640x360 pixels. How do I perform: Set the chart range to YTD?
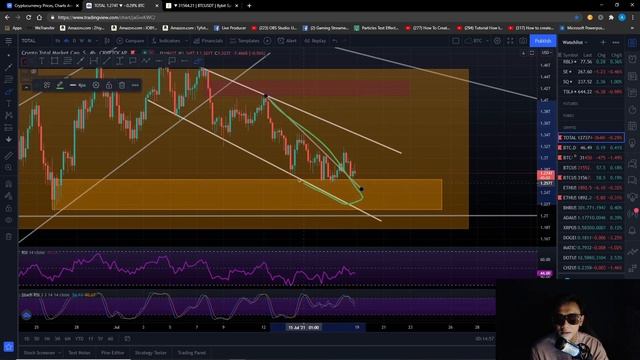79,339
